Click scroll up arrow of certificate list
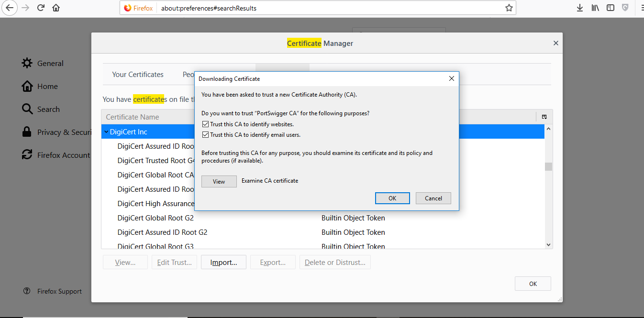This screenshot has height=318, width=644. [548, 129]
